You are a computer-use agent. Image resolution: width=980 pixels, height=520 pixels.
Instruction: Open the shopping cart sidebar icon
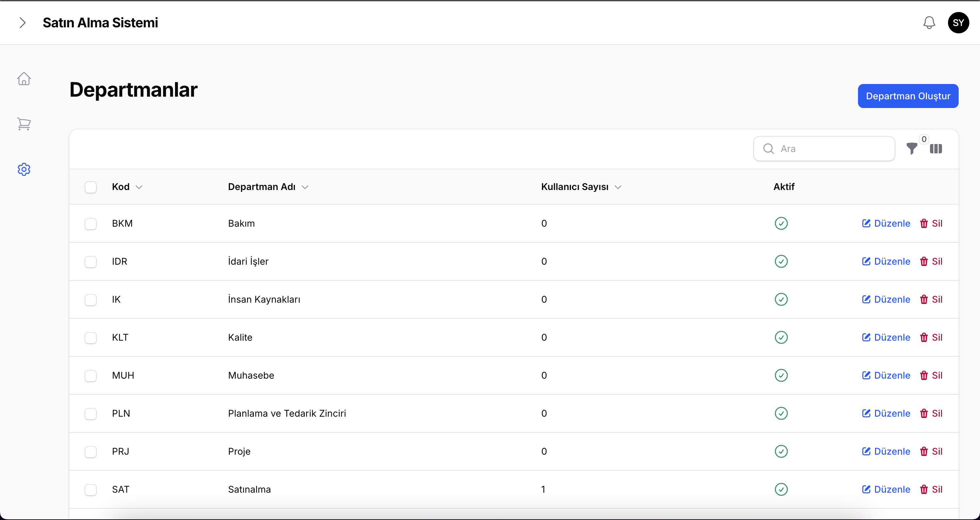(x=24, y=124)
